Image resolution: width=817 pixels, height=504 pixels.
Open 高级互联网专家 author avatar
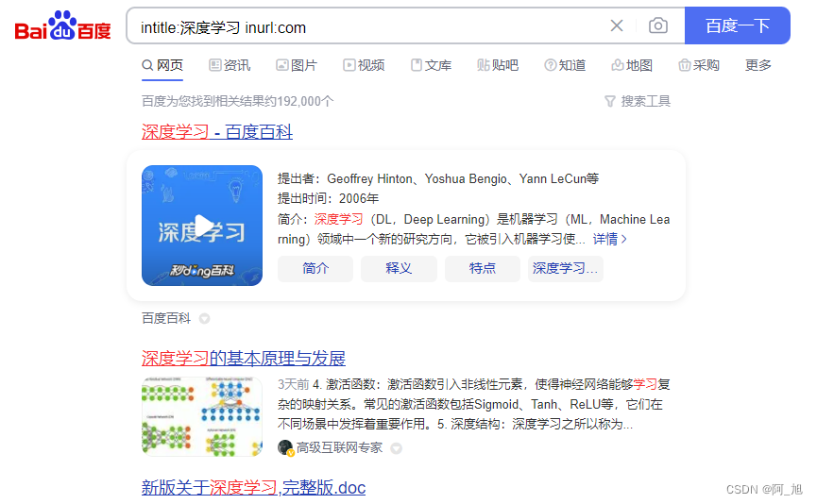(285, 447)
